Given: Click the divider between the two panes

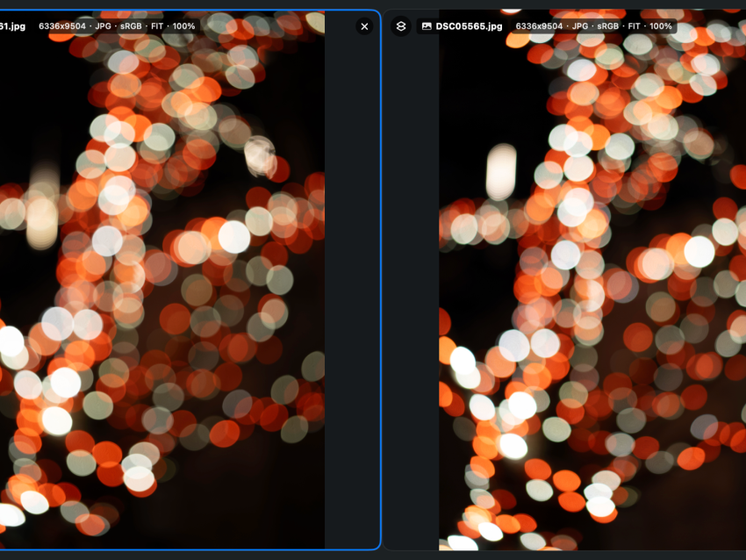Looking at the screenshot, I should coord(383,290).
